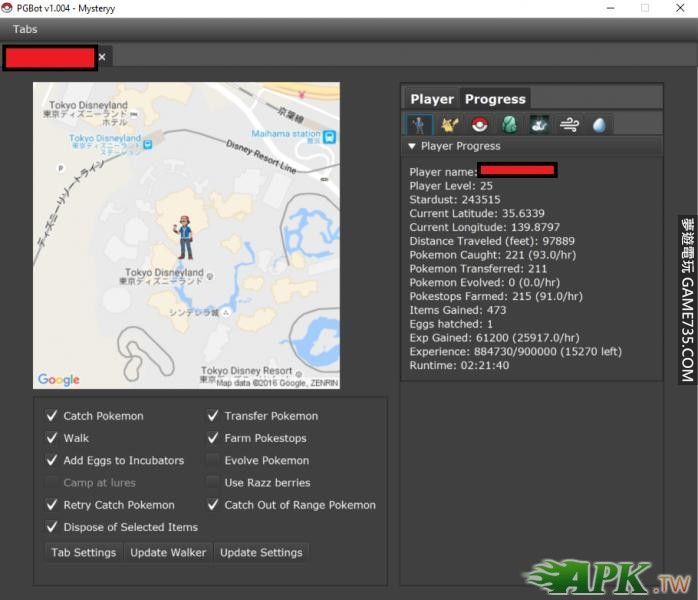Collapse the Player Progress section
The width and height of the screenshot is (698, 600).
pos(412,146)
